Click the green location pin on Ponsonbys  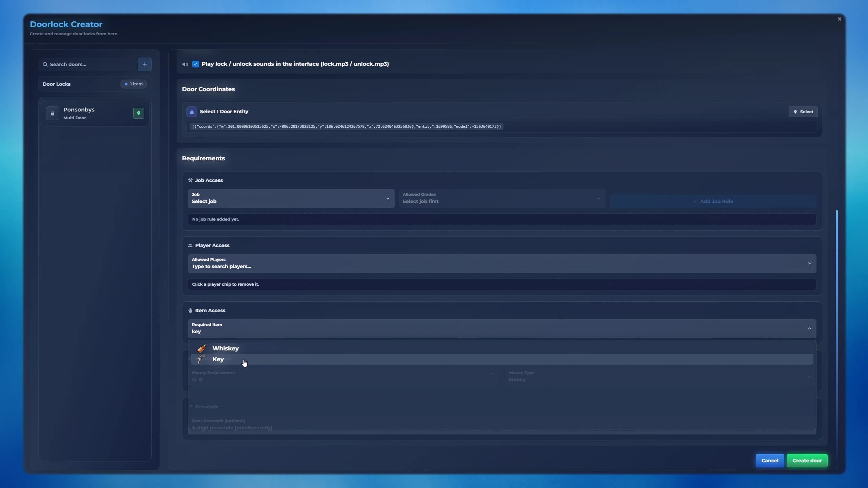pyautogui.click(x=138, y=113)
